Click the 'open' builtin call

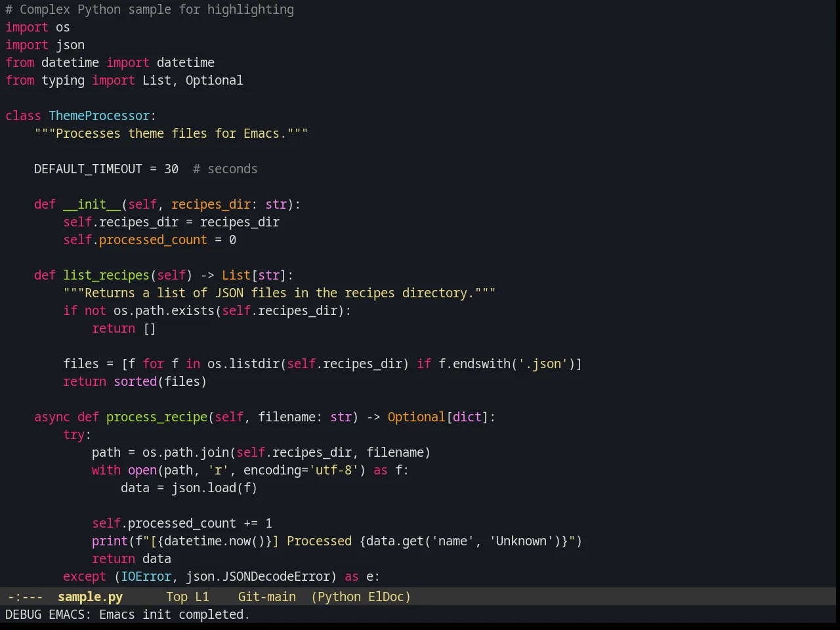142,470
